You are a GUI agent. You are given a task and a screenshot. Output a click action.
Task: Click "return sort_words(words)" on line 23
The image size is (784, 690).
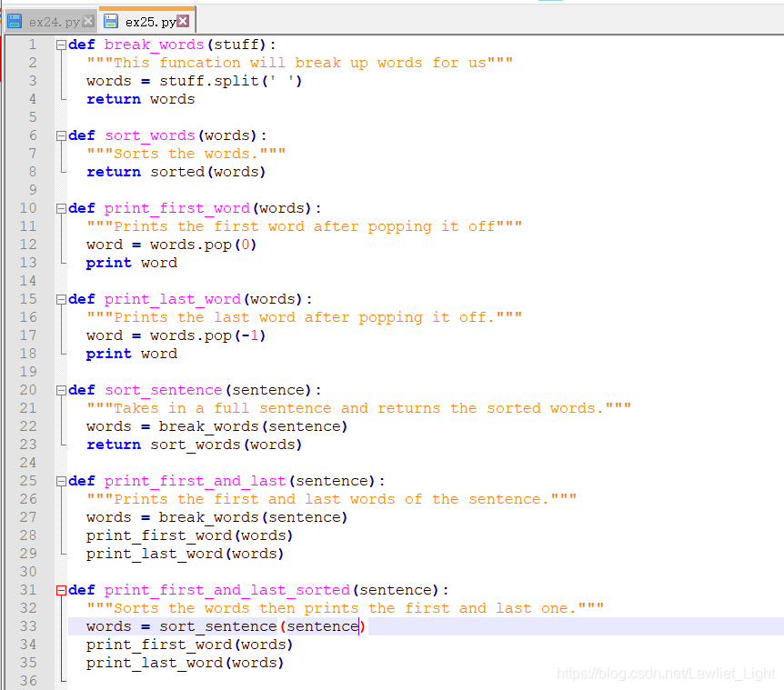[x=194, y=445]
